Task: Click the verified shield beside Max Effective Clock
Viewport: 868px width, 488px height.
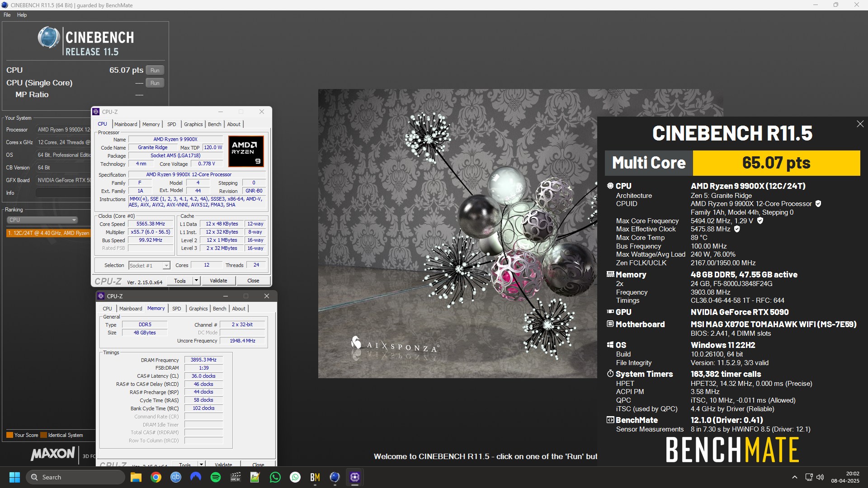Action: (737, 229)
